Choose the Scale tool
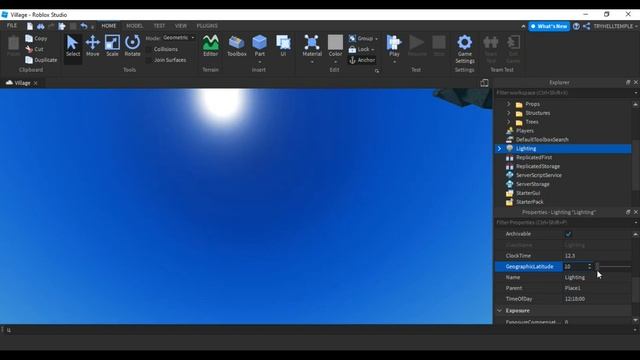The width and height of the screenshot is (640, 360). (x=112, y=46)
